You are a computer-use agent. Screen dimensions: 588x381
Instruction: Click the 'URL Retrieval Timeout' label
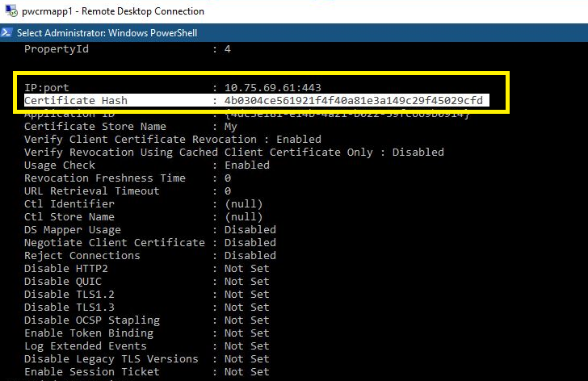[92, 191]
